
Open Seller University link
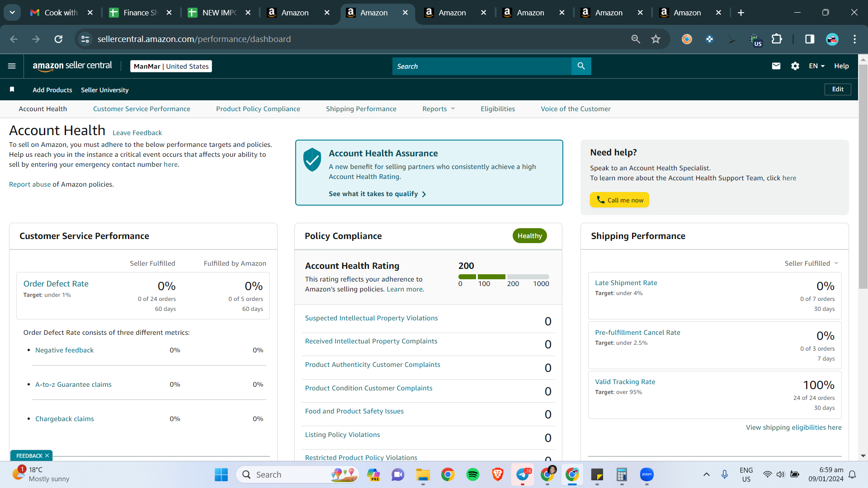click(105, 90)
